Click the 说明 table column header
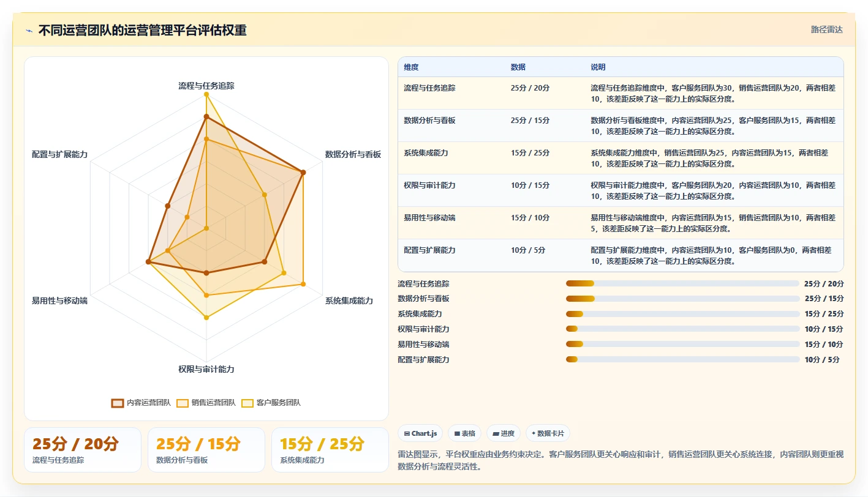The width and height of the screenshot is (868, 497). click(598, 67)
